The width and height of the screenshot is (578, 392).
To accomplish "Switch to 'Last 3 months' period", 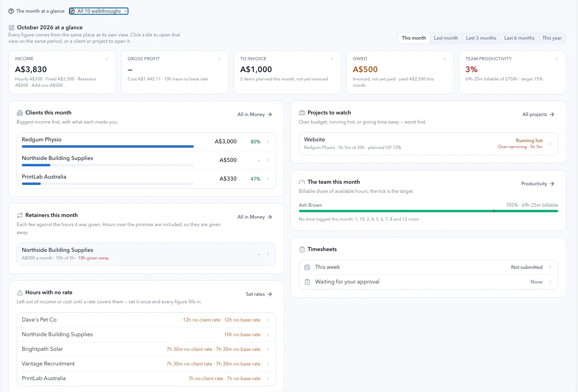I will point(481,38).
